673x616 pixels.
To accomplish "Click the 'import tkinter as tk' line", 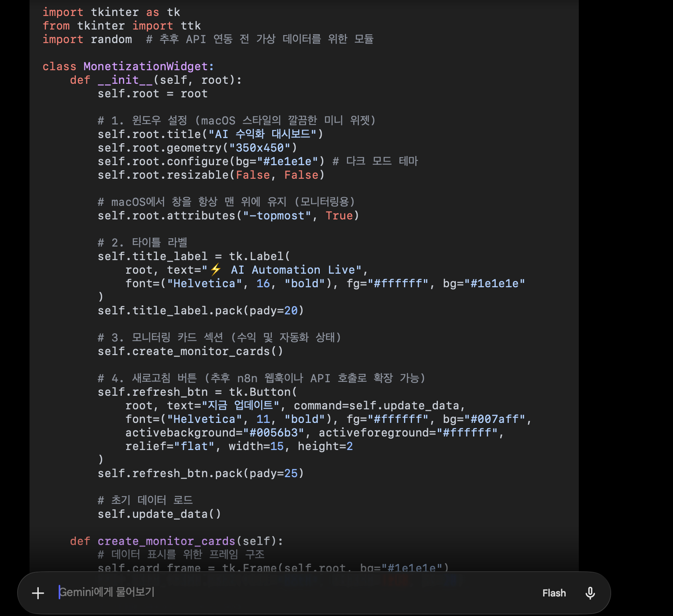I will pyautogui.click(x=111, y=12).
